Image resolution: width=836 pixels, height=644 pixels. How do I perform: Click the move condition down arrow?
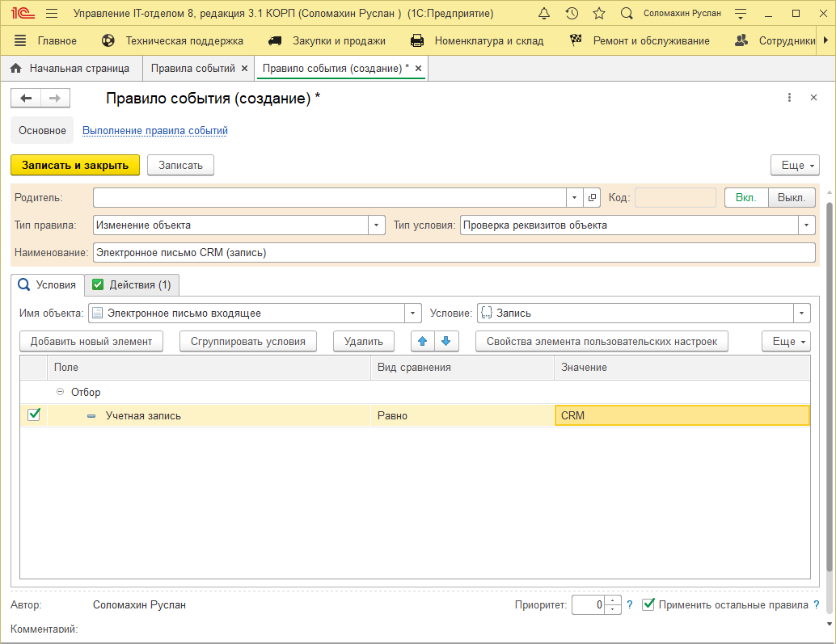(x=445, y=342)
